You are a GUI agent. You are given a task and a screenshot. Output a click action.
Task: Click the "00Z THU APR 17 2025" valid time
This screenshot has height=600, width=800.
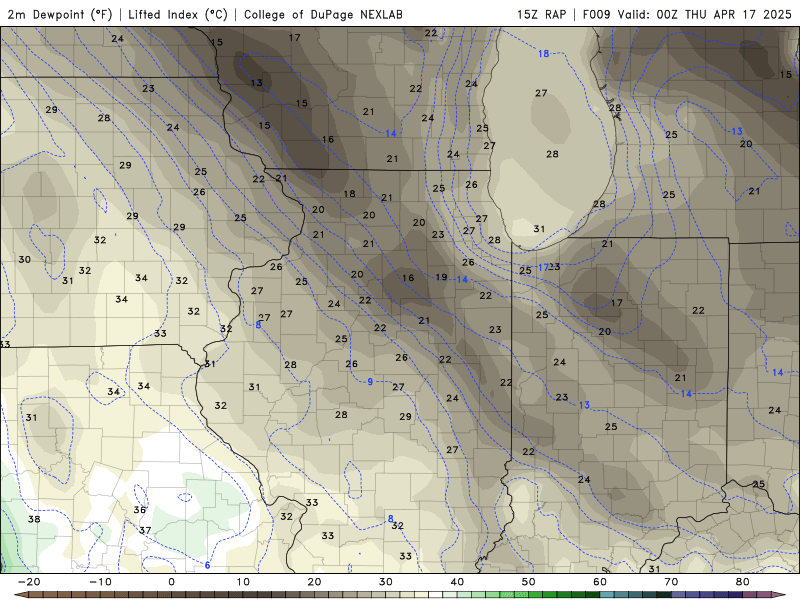click(x=724, y=14)
